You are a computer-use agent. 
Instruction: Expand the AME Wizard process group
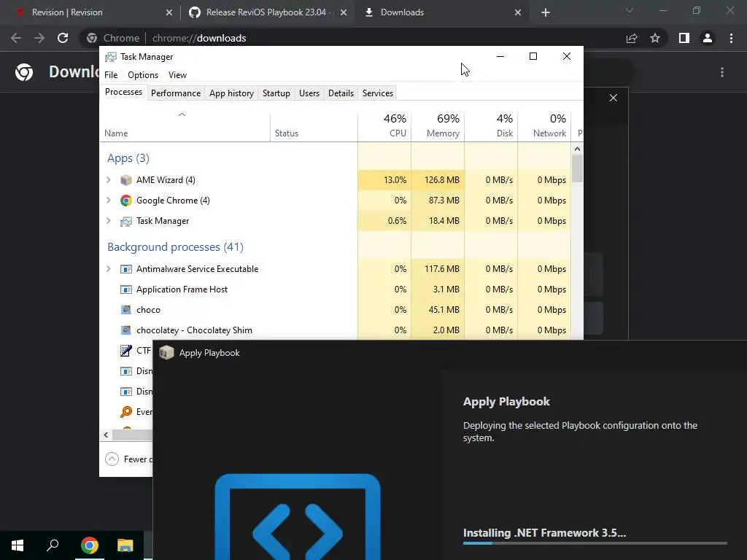coord(109,180)
